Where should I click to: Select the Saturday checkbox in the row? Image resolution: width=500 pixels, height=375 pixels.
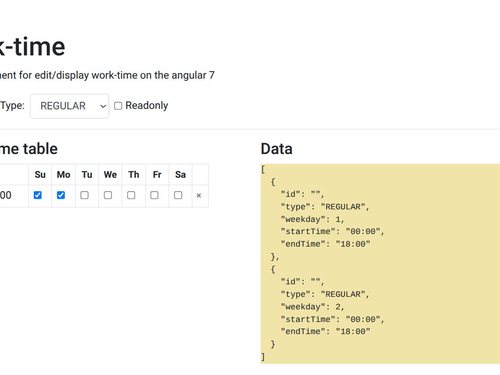[178, 195]
